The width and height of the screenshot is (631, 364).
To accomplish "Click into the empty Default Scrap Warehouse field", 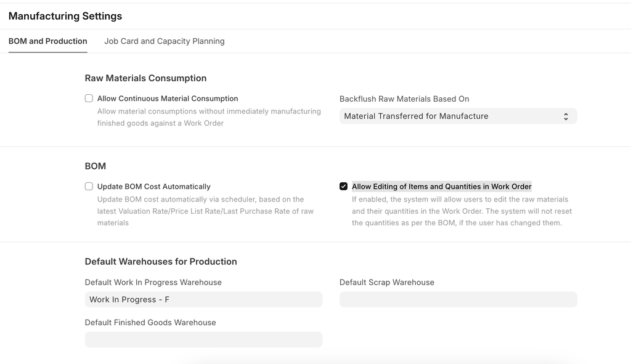I will [458, 300].
